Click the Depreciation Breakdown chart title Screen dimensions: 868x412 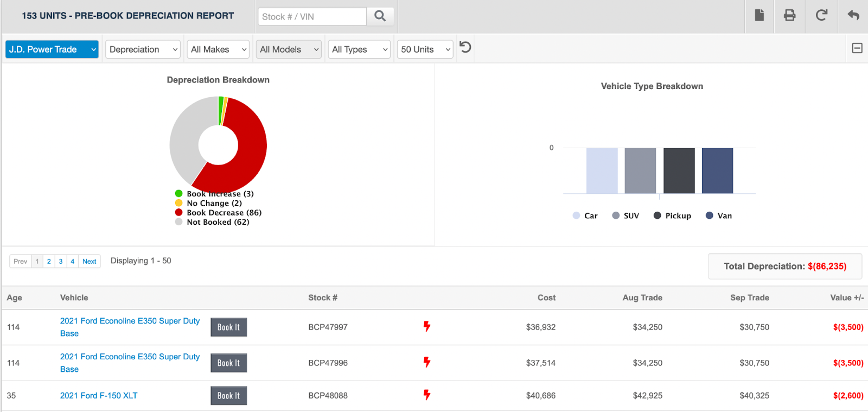(218, 80)
